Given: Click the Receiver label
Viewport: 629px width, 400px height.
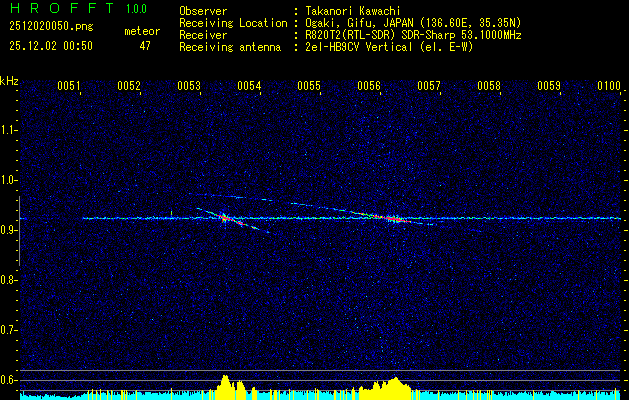Looking at the screenshot, I should (203, 35).
